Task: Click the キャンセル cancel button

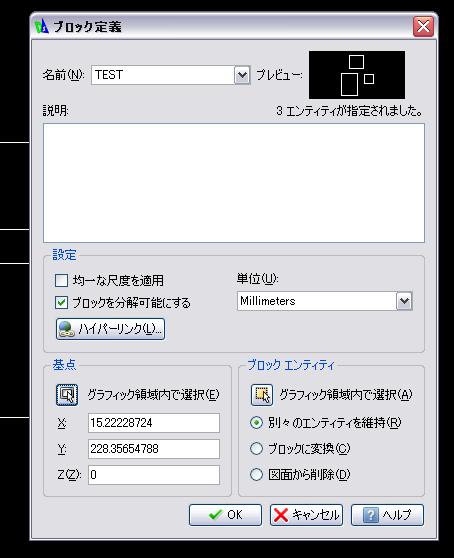Action: (306, 515)
